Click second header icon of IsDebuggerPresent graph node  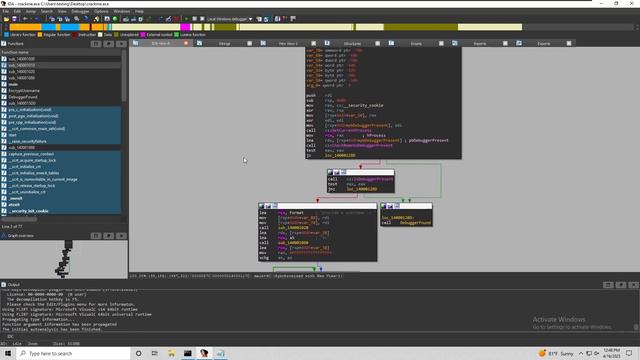coord(337,172)
